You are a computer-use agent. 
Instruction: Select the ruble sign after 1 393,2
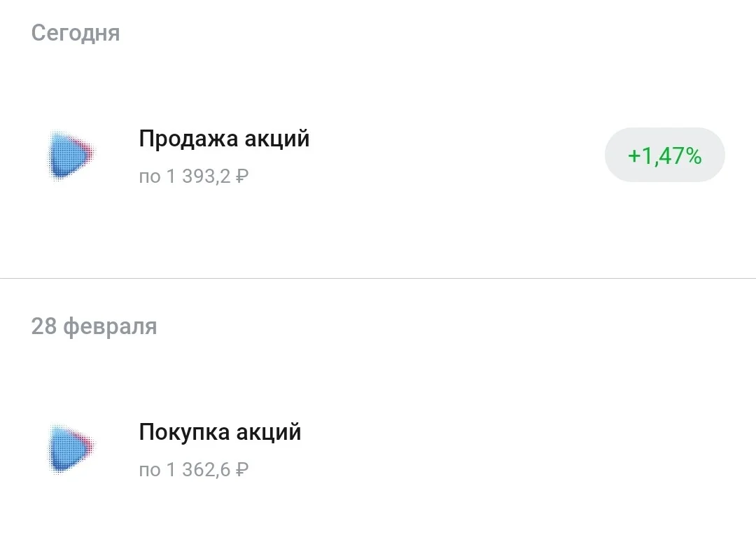242,176
